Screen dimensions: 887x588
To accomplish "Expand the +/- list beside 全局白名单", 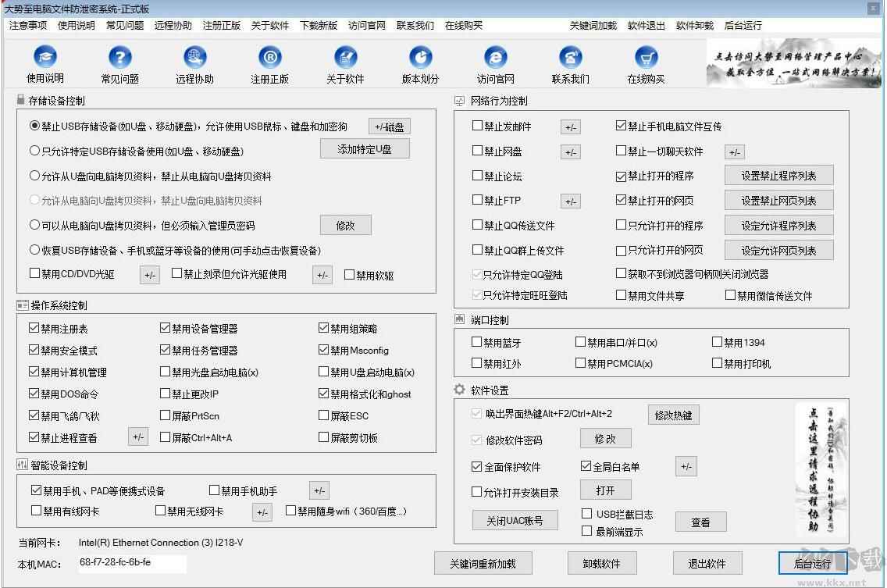I will tap(686, 466).
